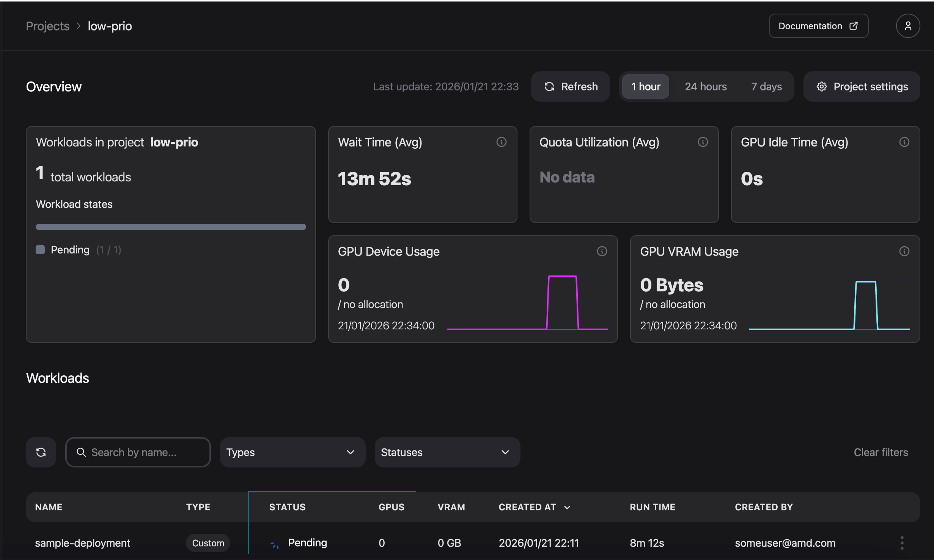Expand the Statuses filter dropdown

click(447, 452)
